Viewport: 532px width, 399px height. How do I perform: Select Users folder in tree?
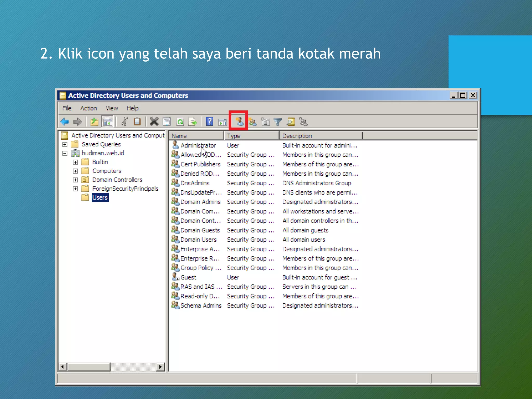(x=100, y=197)
